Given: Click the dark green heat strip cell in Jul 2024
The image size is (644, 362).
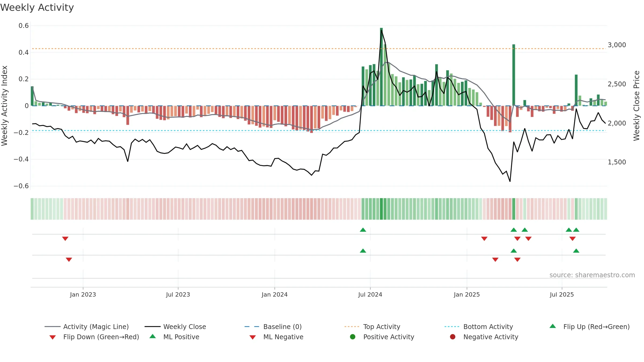Looking at the screenshot, I should (x=381, y=209).
